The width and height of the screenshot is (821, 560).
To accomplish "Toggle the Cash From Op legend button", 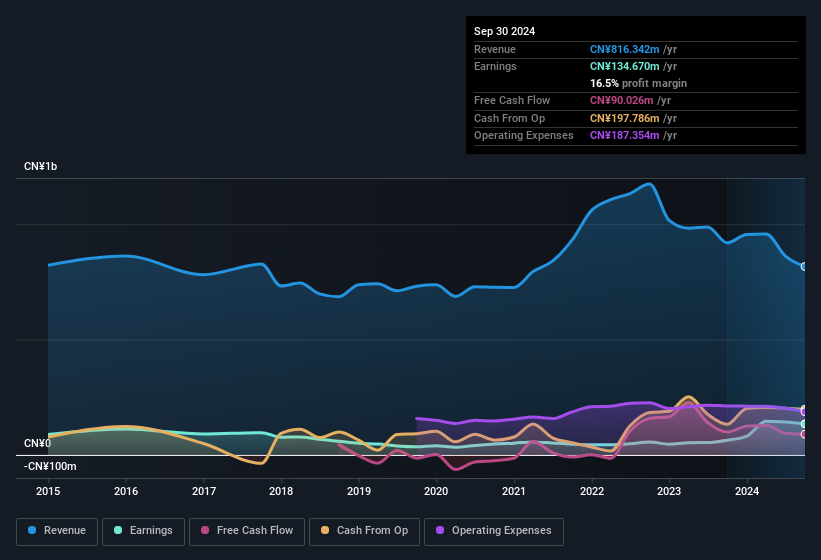I will click(x=364, y=531).
